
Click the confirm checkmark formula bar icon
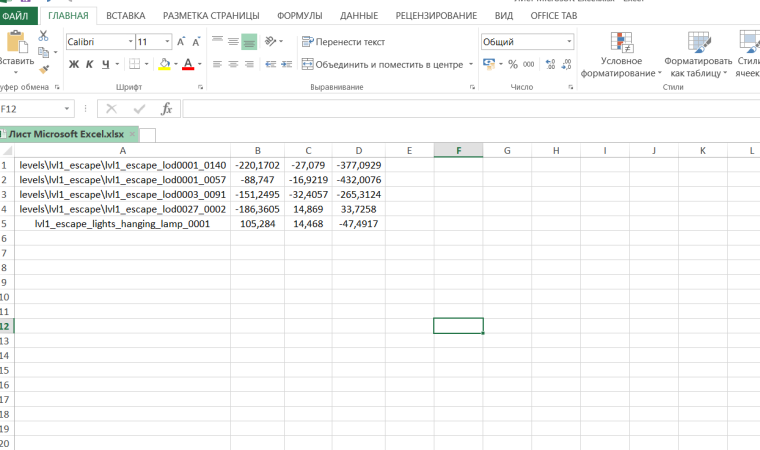click(139, 109)
